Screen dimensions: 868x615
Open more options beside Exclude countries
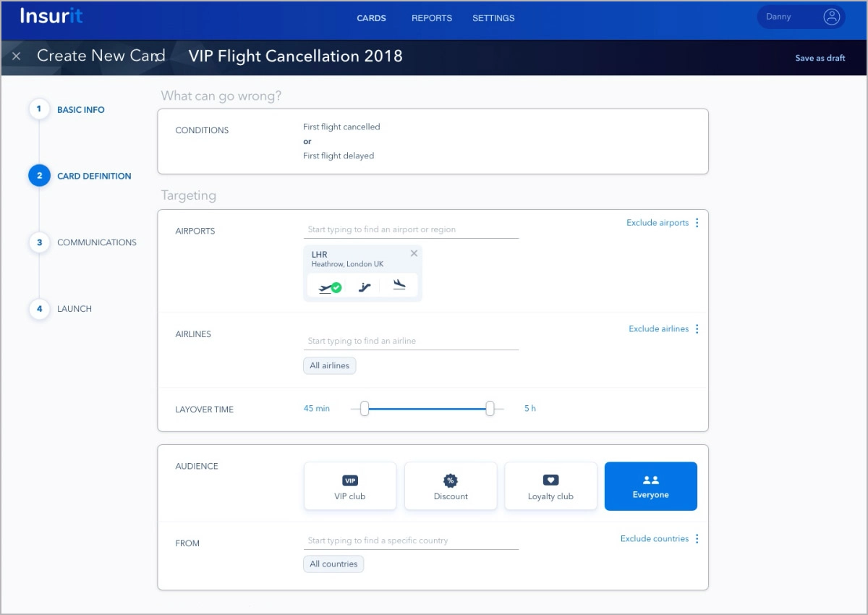click(x=697, y=538)
